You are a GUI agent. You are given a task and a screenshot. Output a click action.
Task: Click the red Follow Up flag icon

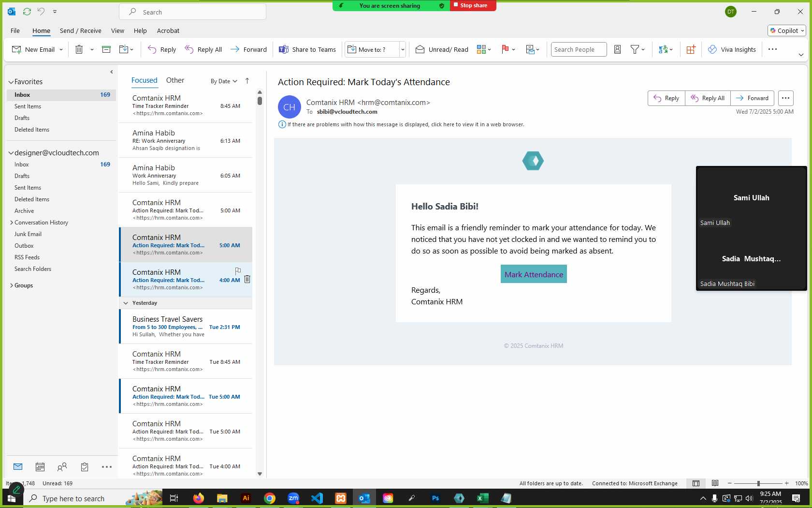[505, 49]
